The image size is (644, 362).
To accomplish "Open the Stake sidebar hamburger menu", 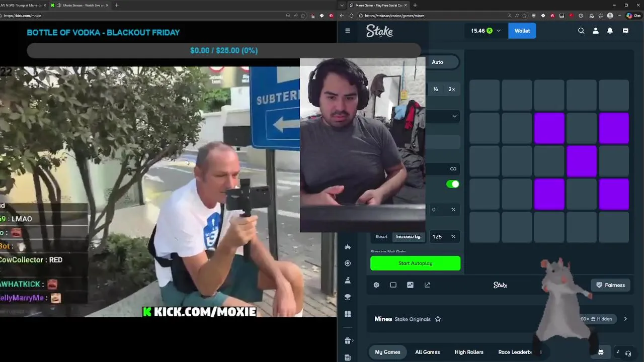I will point(347,31).
